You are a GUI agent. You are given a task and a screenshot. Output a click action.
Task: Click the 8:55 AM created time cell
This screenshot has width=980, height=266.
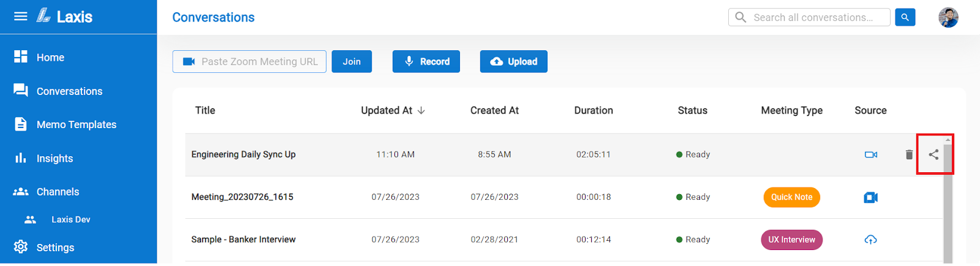coord(494,154)
